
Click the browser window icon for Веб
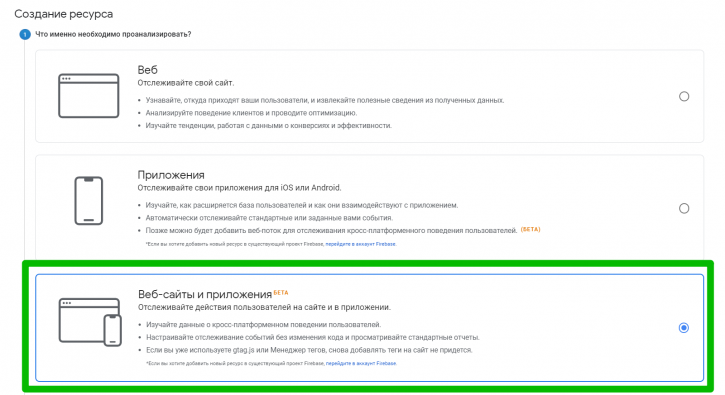[x=88, y=96]
